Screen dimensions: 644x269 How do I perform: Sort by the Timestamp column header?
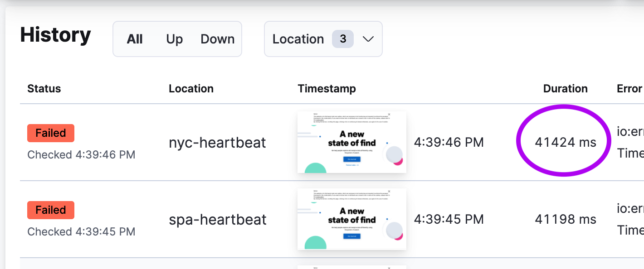pyautogui.click(x=327, y=88)
